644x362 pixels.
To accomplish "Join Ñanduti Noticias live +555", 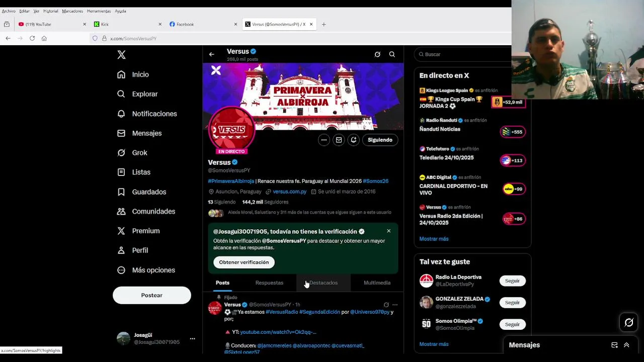I will click(x=513, y=132).
